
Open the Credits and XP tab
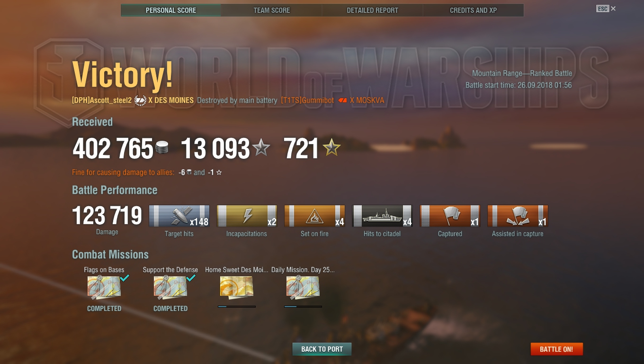pos(474,10)
